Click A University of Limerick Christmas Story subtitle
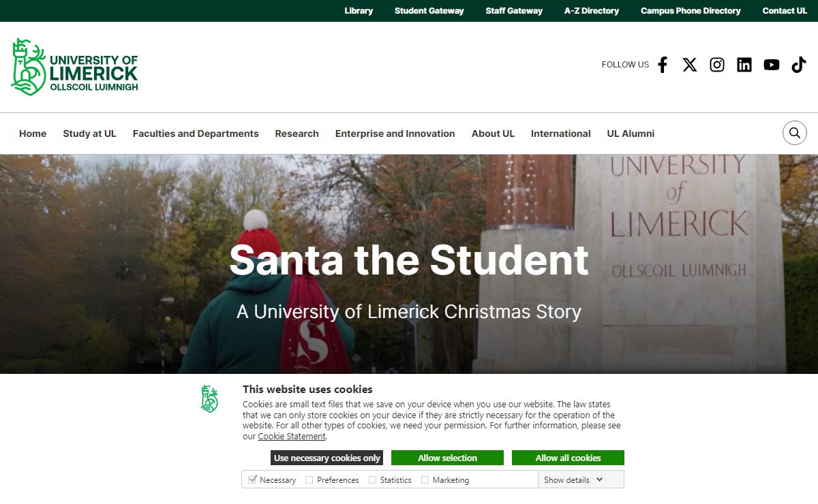818x504 pixels. tap(409, 312)
